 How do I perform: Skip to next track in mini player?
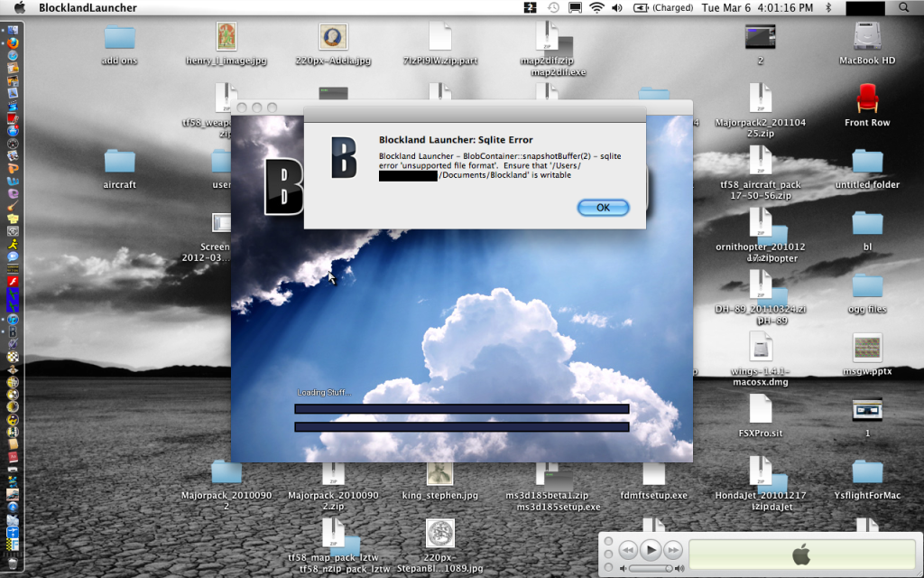click(x=673, y=550)
